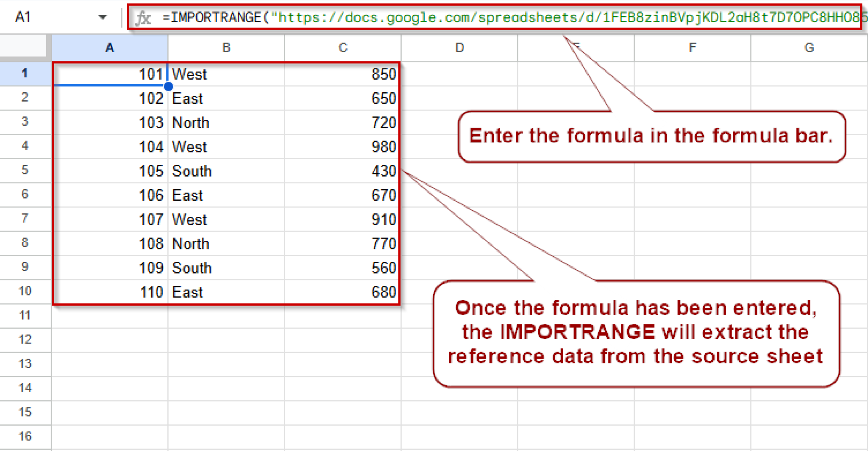Viewport: 868px width, 451px height.
Task: Select row header 10
Action: (25, 291)
